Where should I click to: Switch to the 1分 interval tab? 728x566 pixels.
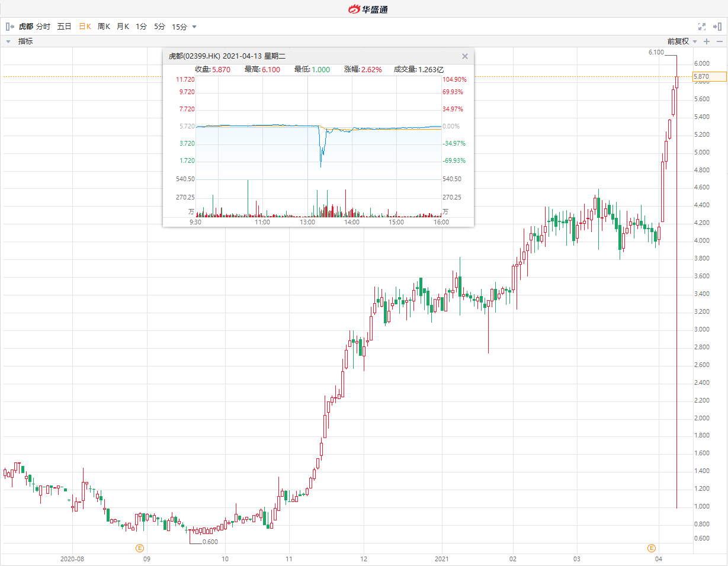pyautogui.click(x=141, y=27)
